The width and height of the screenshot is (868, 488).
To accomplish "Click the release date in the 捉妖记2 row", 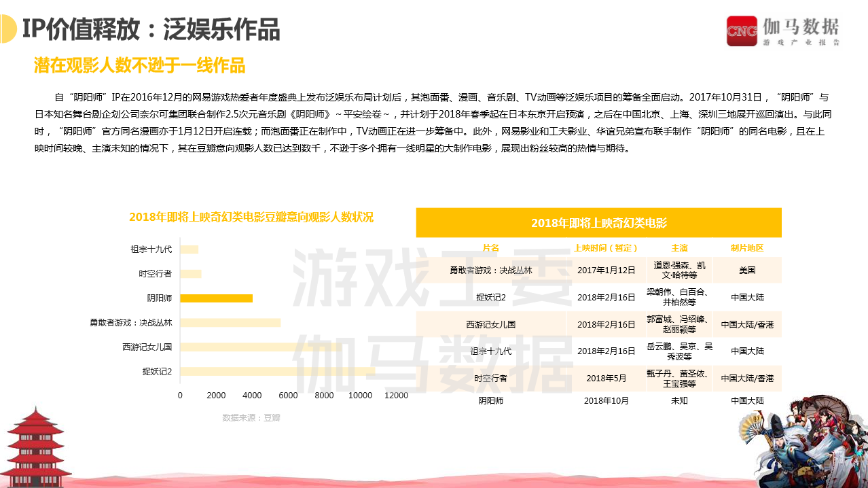I will coord(607,297).
